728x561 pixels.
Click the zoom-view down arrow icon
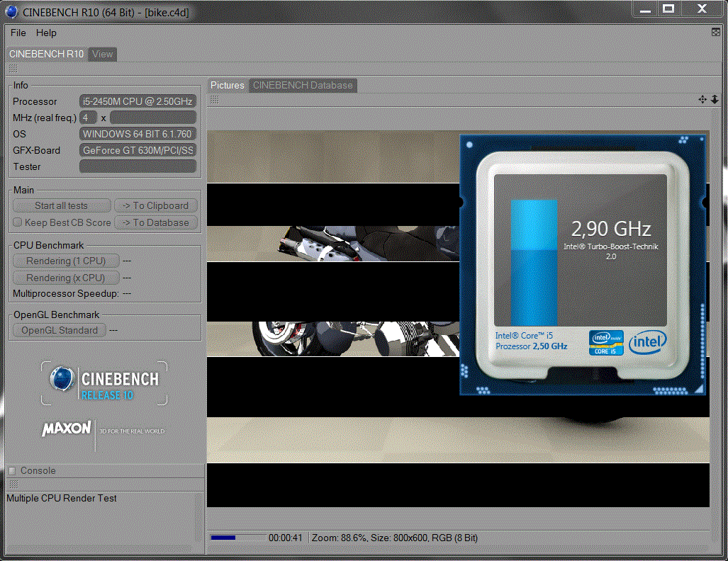click(x=715, y=99)
